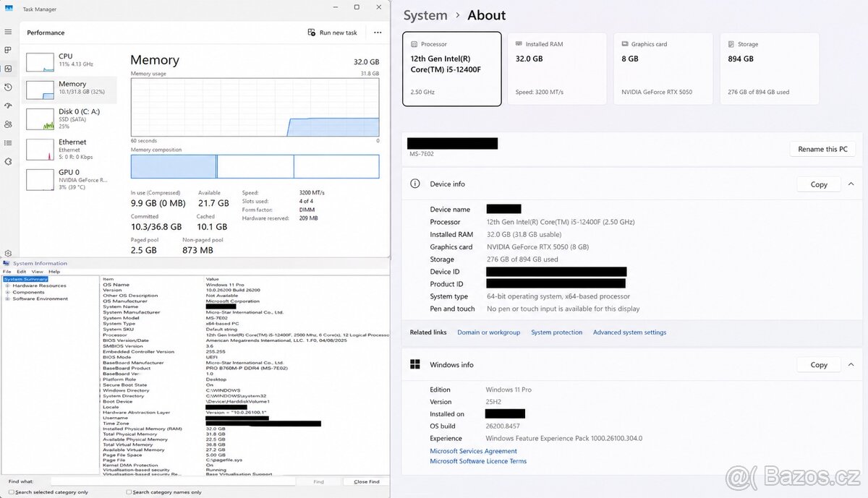Open Help menu in System Information
Image resolution: width=868 pixels, height=498 pixels.
click(x=54, y=272)
